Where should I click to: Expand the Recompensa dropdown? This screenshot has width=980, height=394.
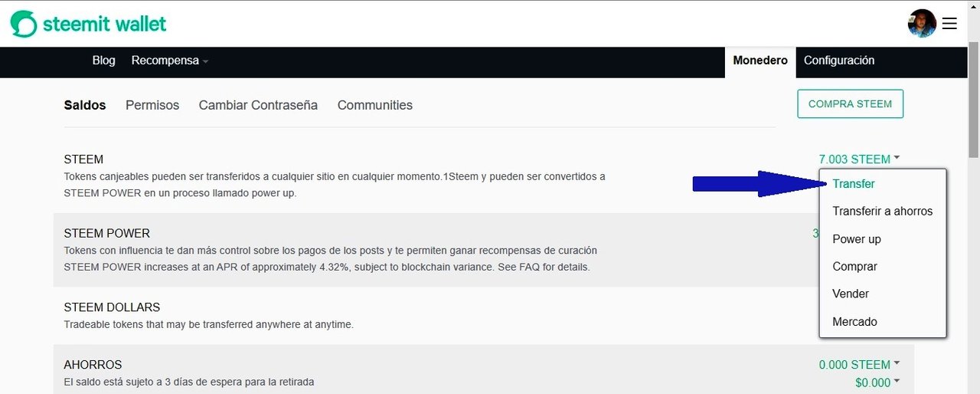pyautogui.click(x=169, y=61)
